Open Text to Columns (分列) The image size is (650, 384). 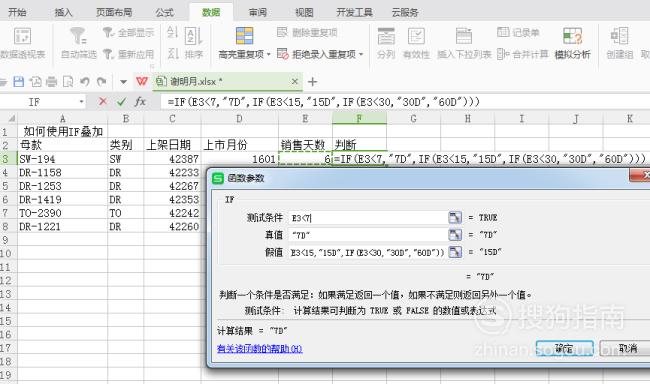tap(386, 43)
